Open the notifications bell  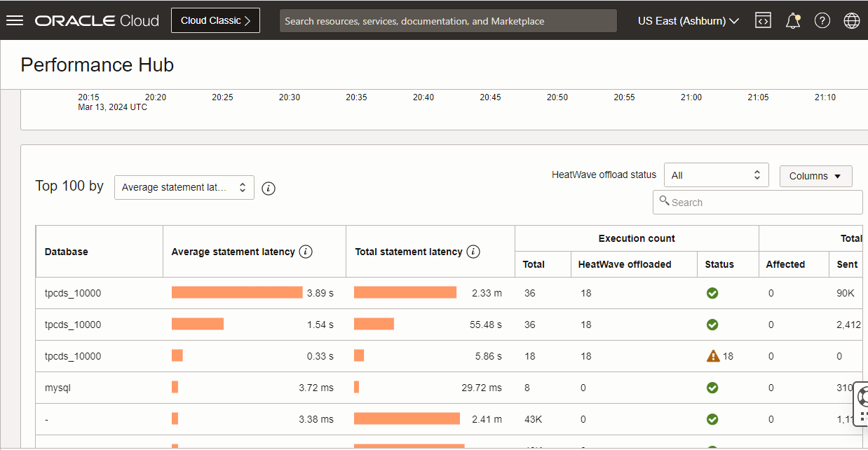(792, 20)
